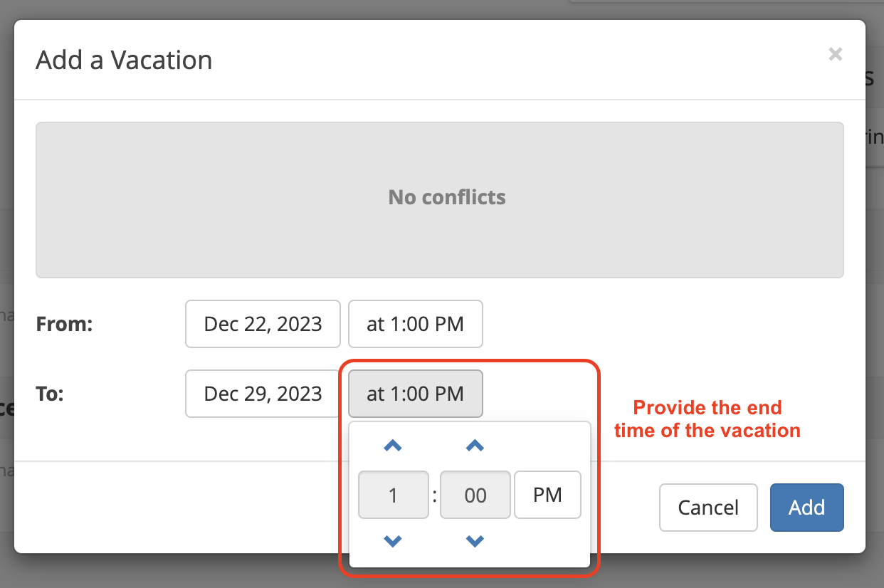Select the hour input field showing 1
Screen dimensions: 884x588
394,495
